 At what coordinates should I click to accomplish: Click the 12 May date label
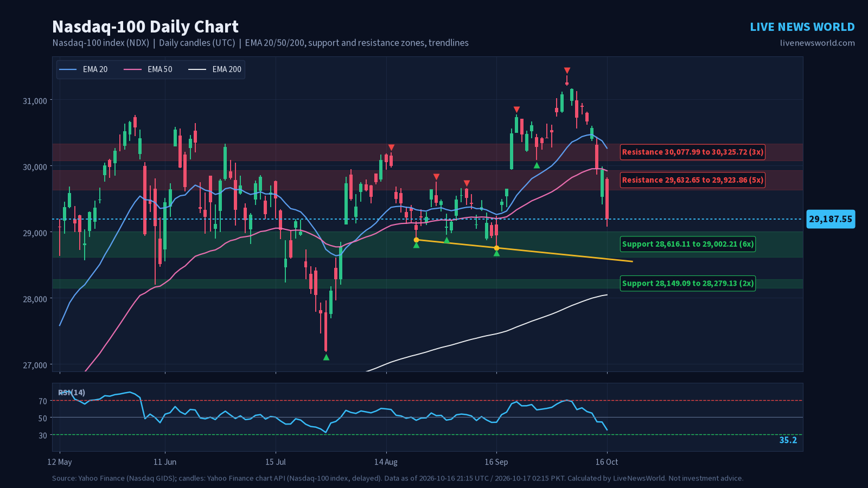tap(60, 462)
